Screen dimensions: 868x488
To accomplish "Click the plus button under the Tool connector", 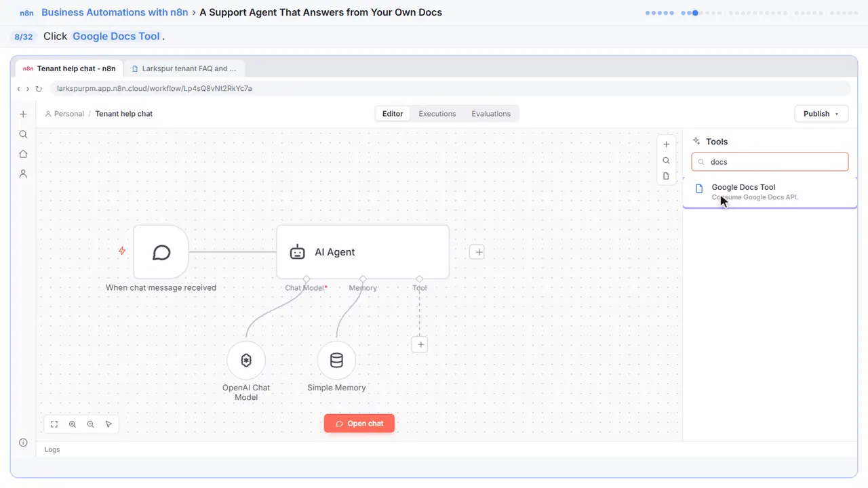I will pyautogui.click(x=420, y=344).
